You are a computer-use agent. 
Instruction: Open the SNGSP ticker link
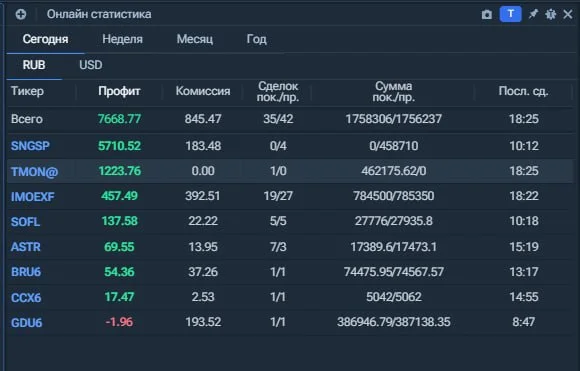point(30,146)
